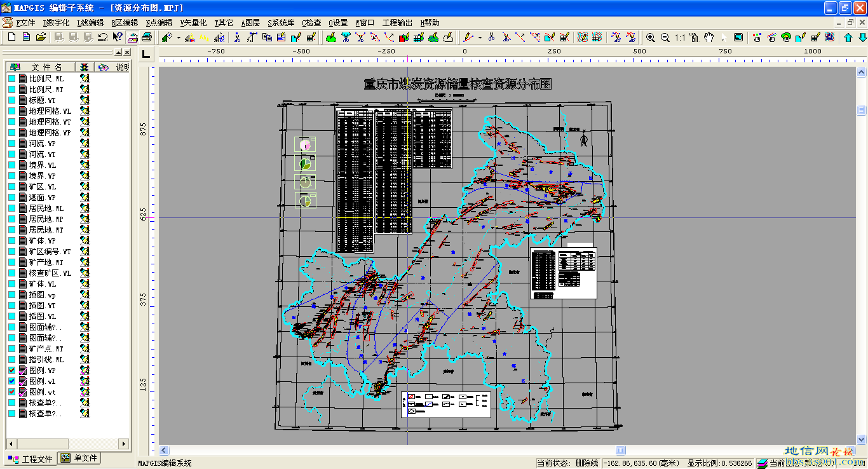Viewport: 868px width, 469px height.
Task: Create a new file with the blank page icon
Action: [11, 37]
